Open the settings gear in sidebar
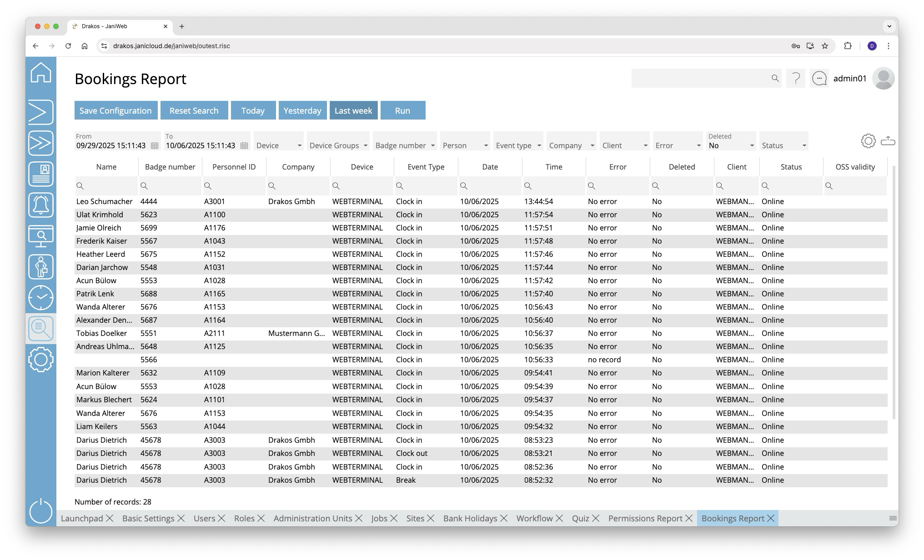The width and height of the screenshot is (924, 560). [x=41, y=360]
